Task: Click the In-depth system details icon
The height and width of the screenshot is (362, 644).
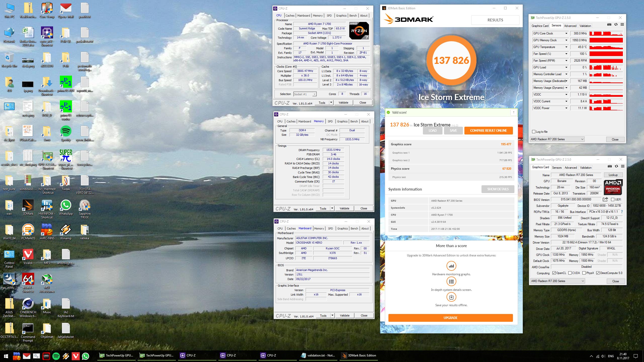Action: point(451,282)
